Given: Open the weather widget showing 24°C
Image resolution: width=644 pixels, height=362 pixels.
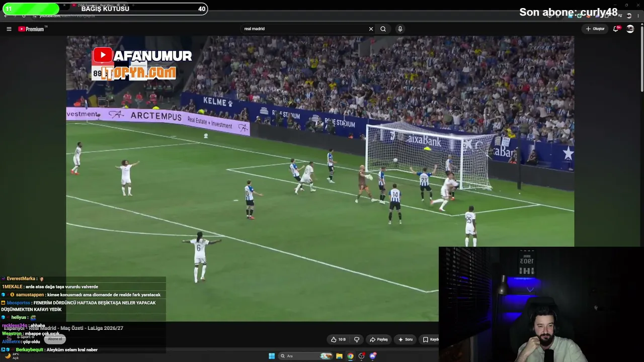Looking at the screenshot, I should 11,355.
